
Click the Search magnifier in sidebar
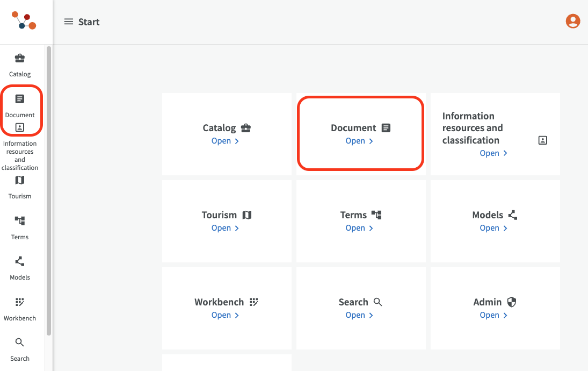tap(20, 343)
